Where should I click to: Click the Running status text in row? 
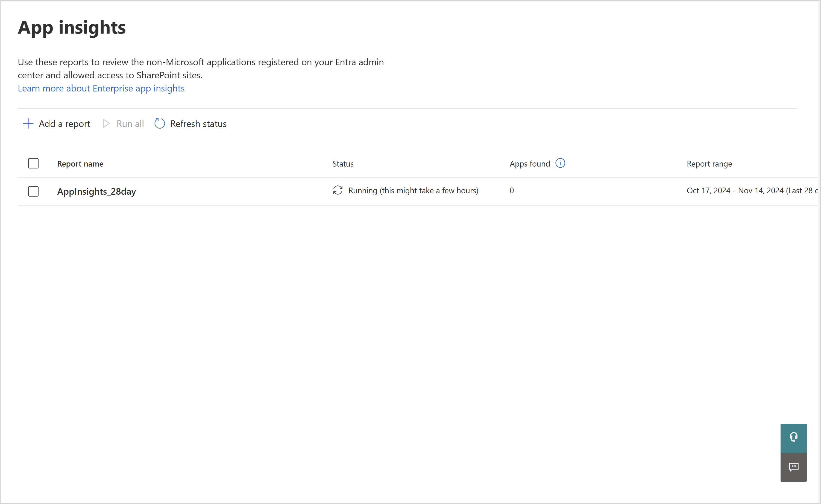point(413,191)
